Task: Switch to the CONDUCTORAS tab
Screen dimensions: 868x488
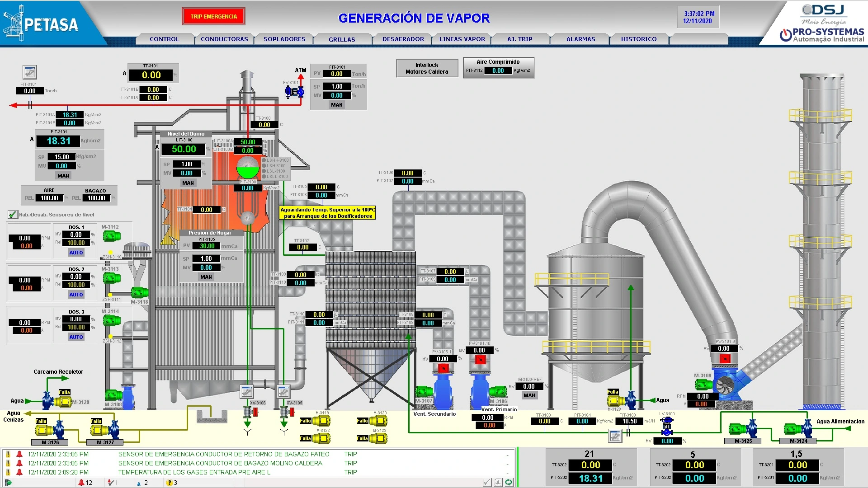Action: click(x=224, y=39)
